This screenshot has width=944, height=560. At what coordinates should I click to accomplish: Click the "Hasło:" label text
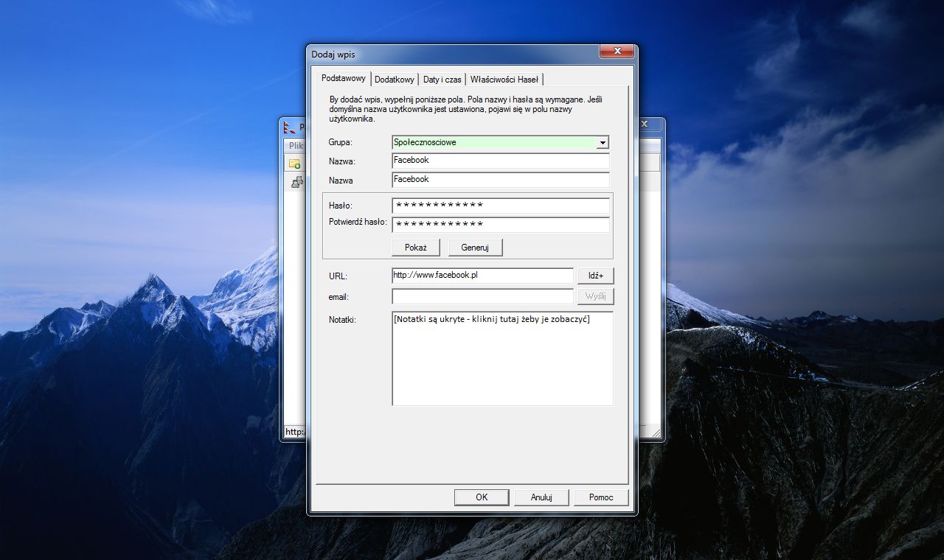341,206
